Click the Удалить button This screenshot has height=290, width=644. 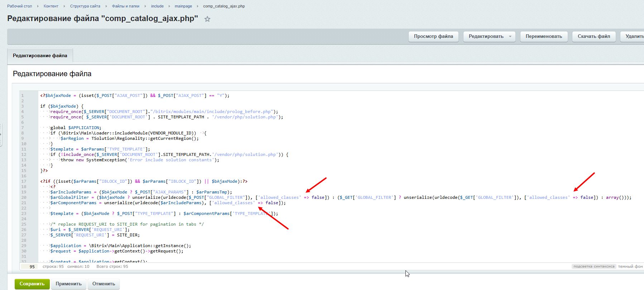634,36
